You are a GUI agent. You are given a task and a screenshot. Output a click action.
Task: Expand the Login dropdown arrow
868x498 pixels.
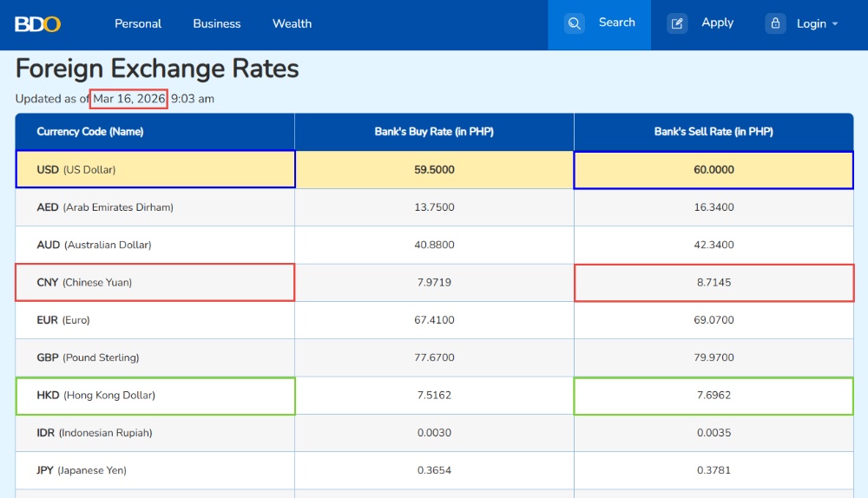tap(835, 24)
